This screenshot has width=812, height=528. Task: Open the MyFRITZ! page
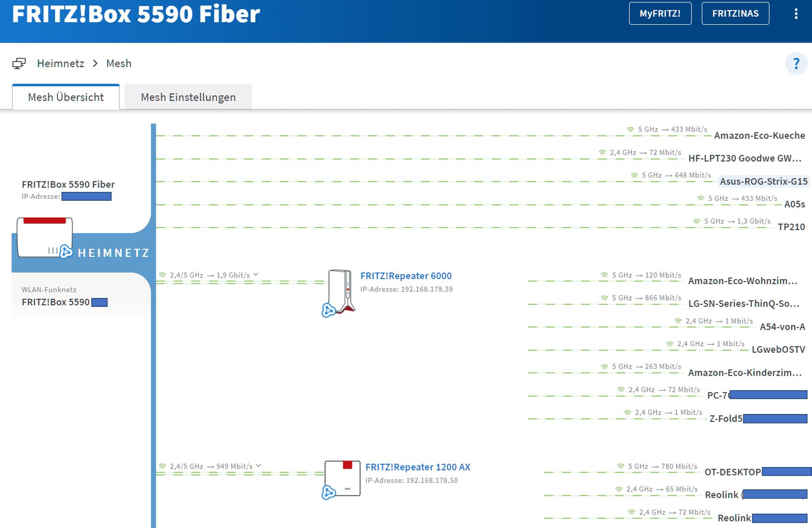pyautogui.click(x=660, y=13)
